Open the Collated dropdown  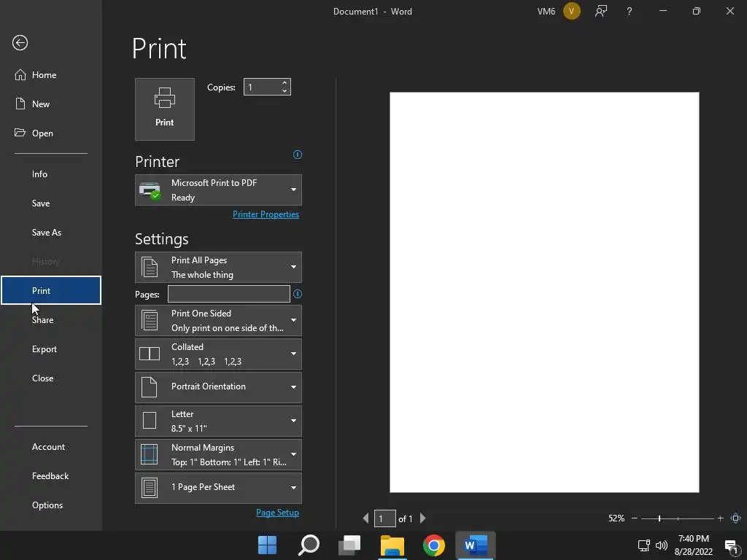218,354
